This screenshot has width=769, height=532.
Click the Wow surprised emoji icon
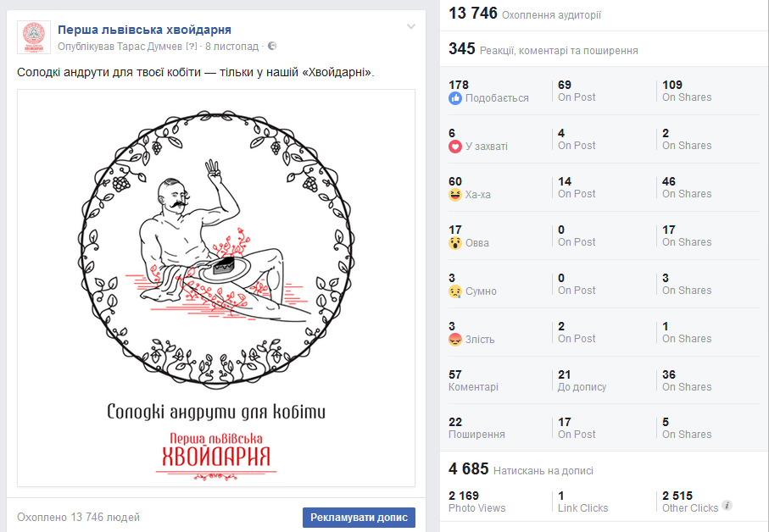point(455,243)
